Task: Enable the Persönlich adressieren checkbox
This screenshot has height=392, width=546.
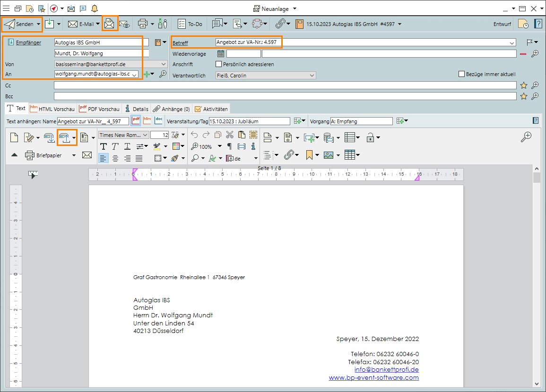Action: tap(218, 64)
